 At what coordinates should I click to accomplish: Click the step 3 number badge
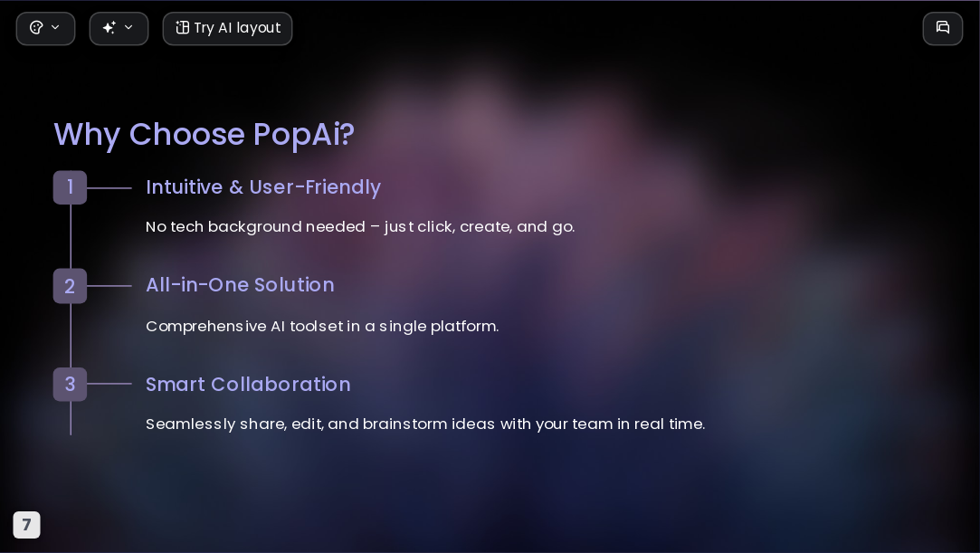tap(70, 385)
